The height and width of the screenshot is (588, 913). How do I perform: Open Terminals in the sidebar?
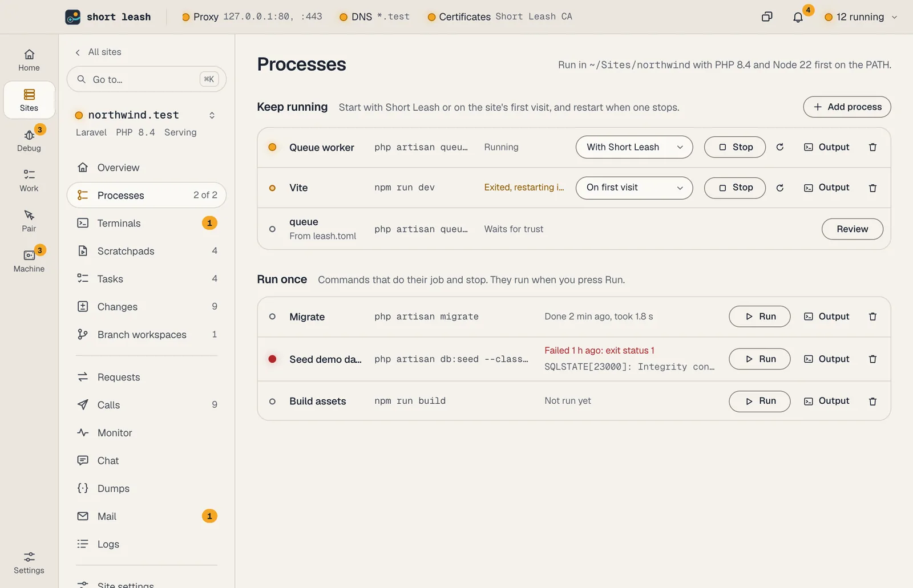[x=147, y=223]
